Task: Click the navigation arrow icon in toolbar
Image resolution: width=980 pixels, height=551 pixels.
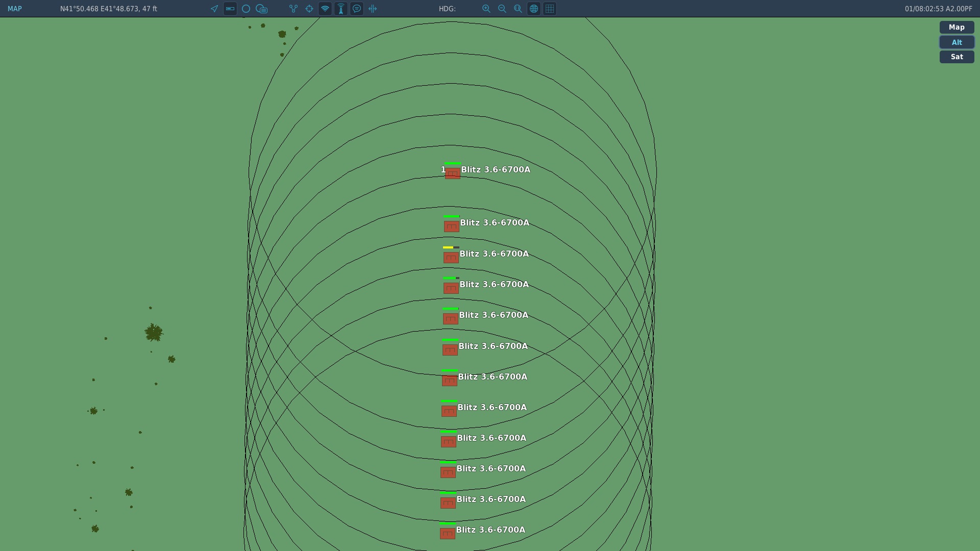Action: (x=214, y=9)
